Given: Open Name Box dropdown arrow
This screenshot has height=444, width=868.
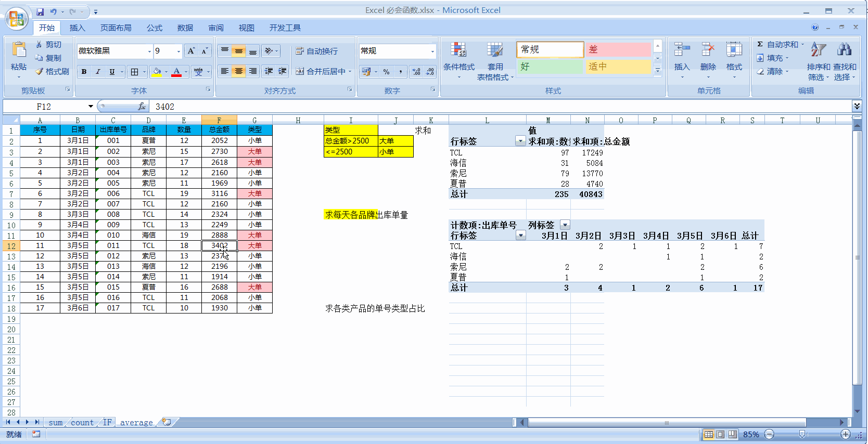Looking at the screenshot, I should tap(91, 107).
